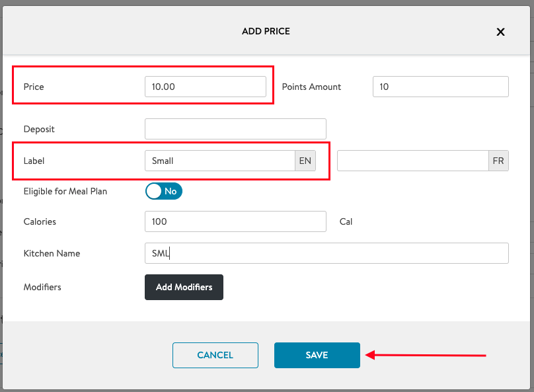The image size is (534, 392).
Task: Toggle the Eligible for Meal Plan switch
Action: [x=163, y=191]
